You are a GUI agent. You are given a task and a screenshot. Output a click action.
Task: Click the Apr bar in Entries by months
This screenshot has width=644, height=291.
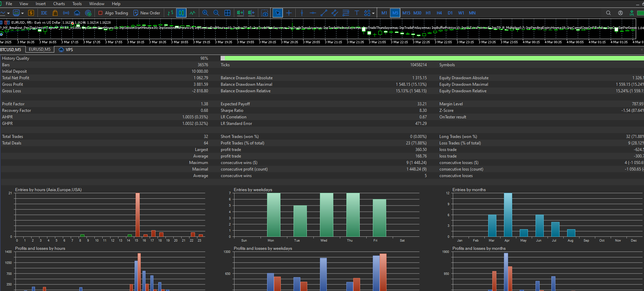508,215
